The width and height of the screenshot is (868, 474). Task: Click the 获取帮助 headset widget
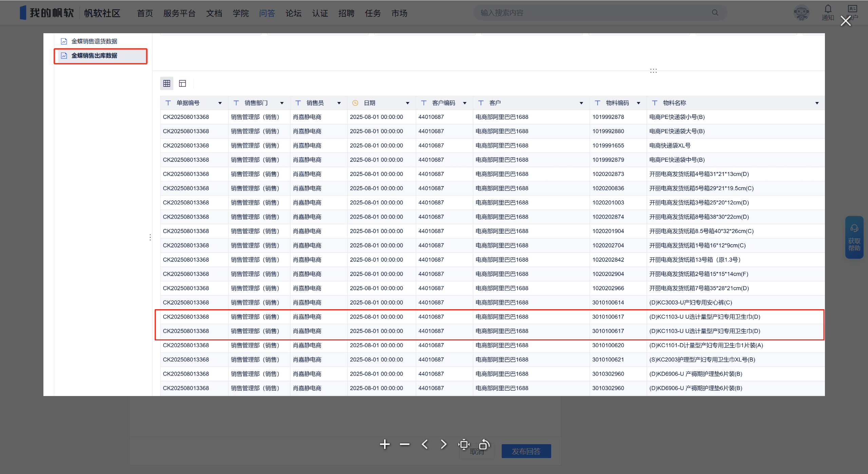pos(854,237)
